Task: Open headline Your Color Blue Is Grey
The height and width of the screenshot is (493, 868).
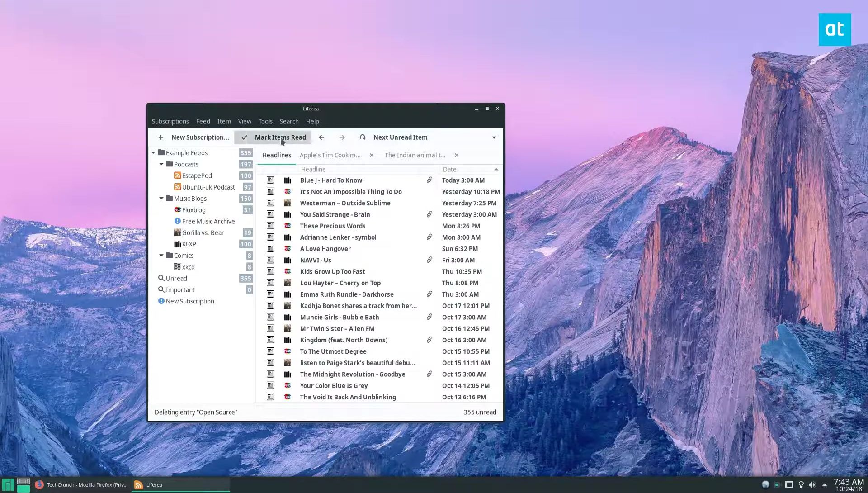Action: [x=334, y=386]
